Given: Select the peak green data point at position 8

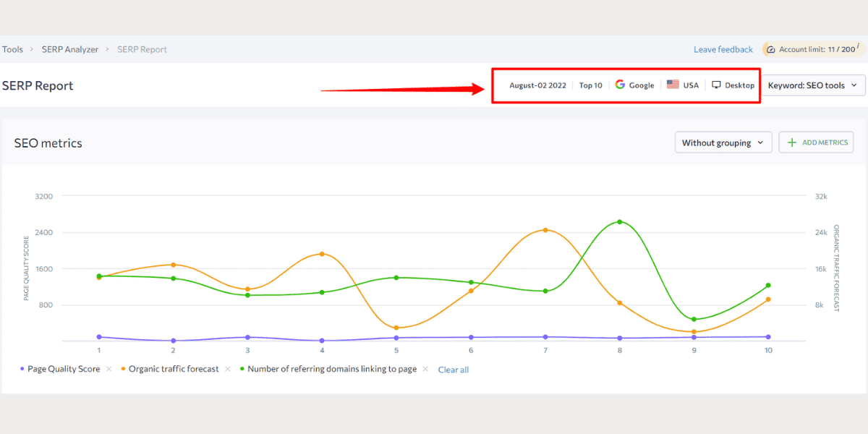Looking at the screenshot, I should 618,222.
